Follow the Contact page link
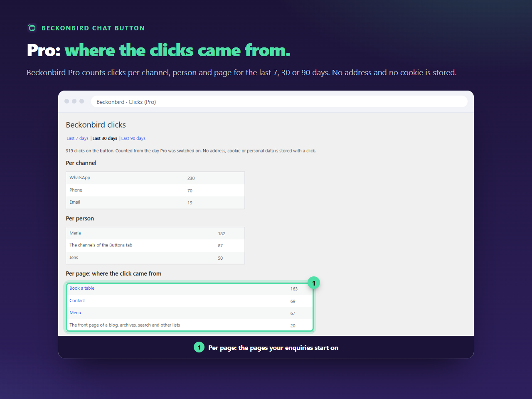The image size is (532, 399). 77,300
